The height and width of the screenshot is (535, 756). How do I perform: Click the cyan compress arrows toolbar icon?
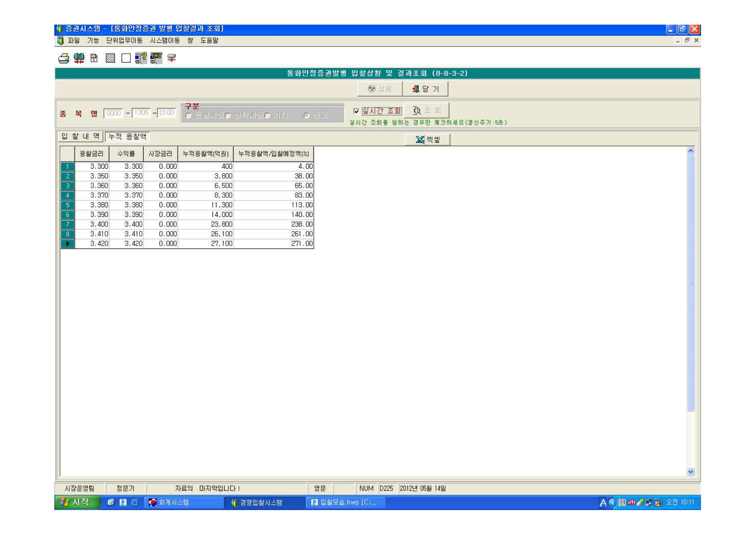[79, 58]
